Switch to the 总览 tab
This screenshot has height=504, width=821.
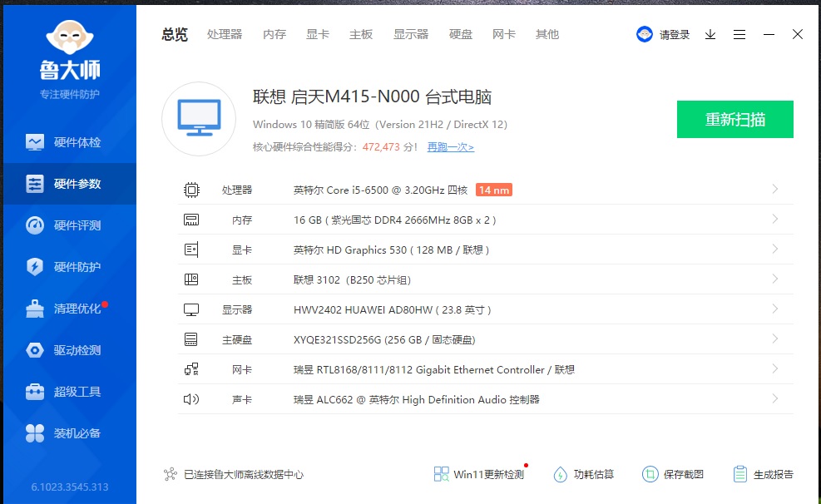(175, 35)
